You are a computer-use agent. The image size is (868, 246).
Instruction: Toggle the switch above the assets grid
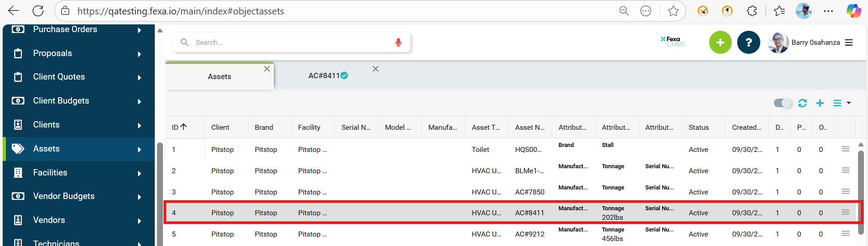(x=782, y=103)
